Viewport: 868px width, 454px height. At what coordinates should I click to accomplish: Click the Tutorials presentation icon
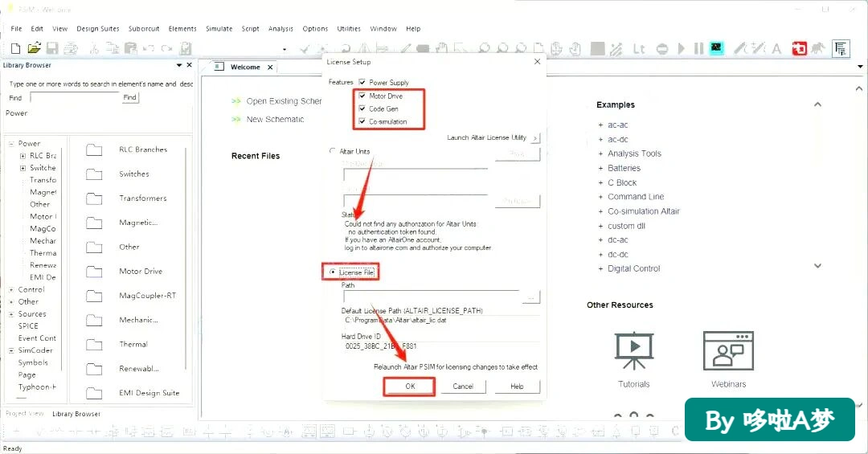point(634,351)
